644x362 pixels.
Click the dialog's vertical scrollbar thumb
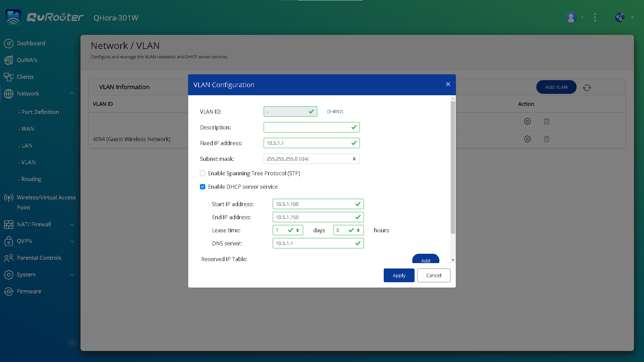[x=453, y=168]
